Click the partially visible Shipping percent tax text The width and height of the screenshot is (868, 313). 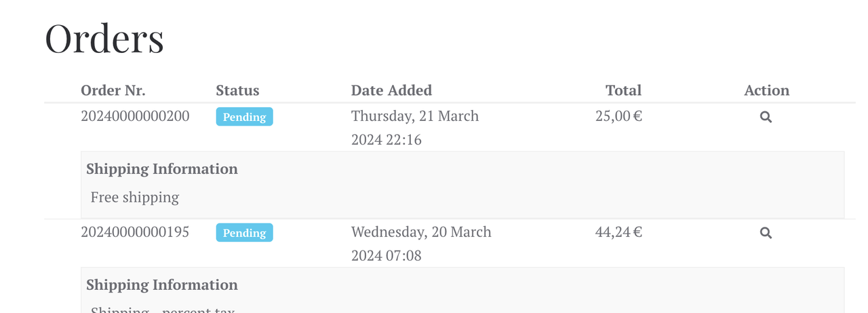pos(163,309)
